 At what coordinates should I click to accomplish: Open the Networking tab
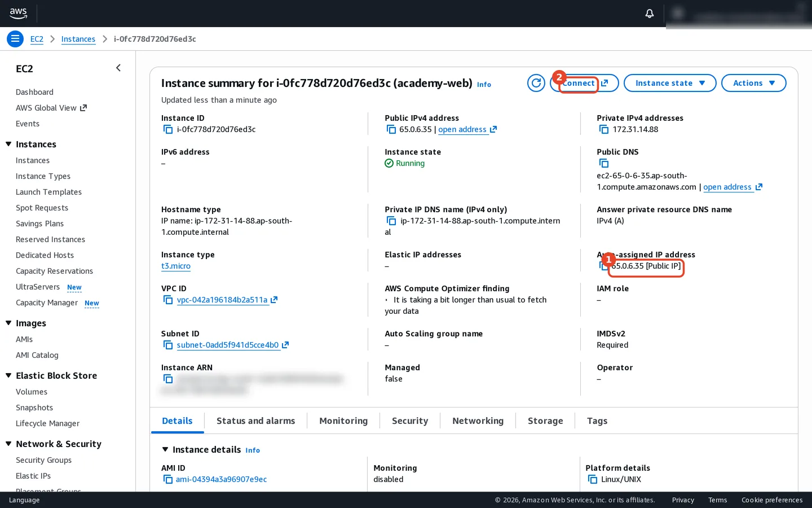tap(478, 421)
